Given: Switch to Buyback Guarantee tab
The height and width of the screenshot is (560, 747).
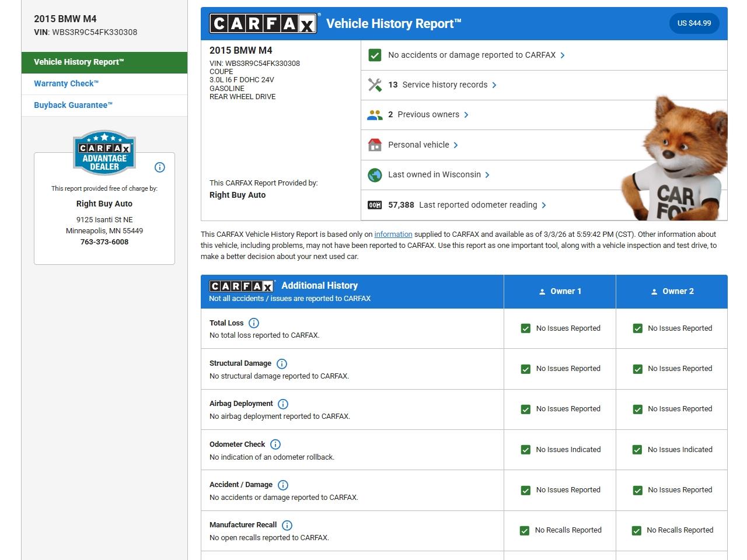Looking at the screenshot, I should click(73, 105).
